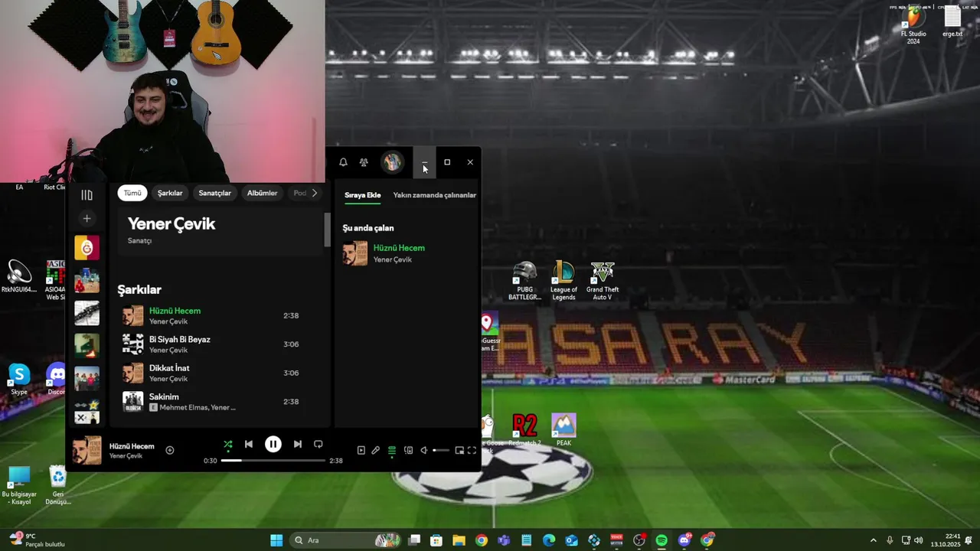
Task: Open File Explorer from the taskbar
Action: click(x=459, y=540)
